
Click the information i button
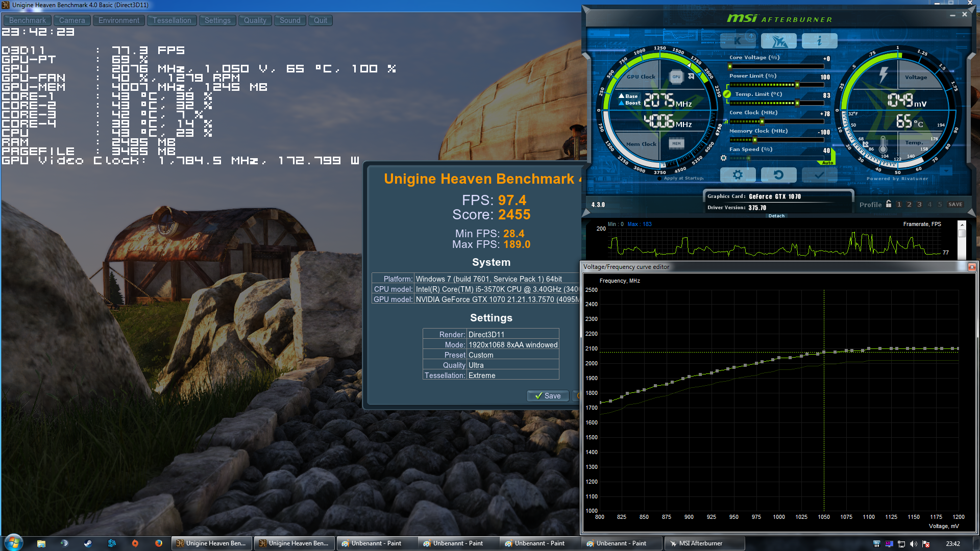point(819,41)
